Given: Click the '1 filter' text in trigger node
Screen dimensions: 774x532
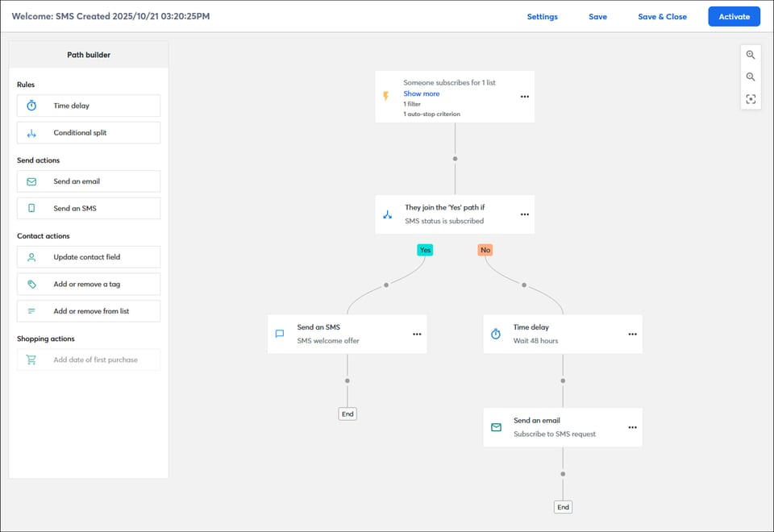Looking at the screenshot, I should pos(412,104).
